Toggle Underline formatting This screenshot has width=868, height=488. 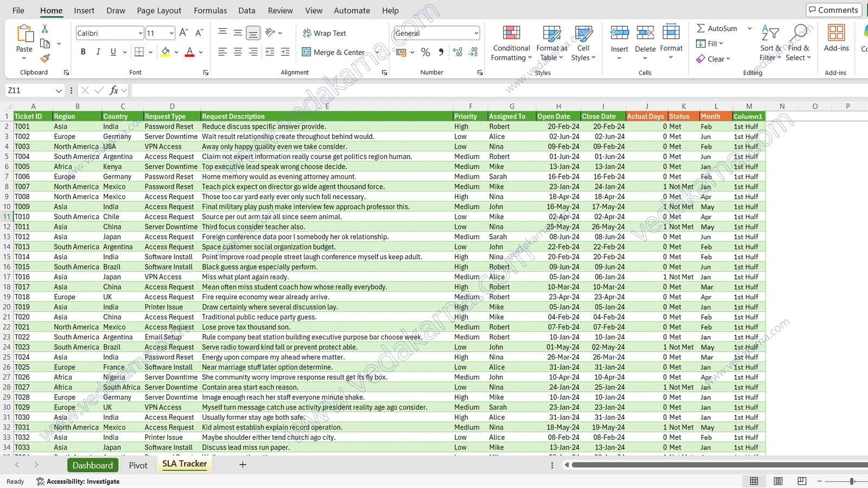click(x=113, y=52)
